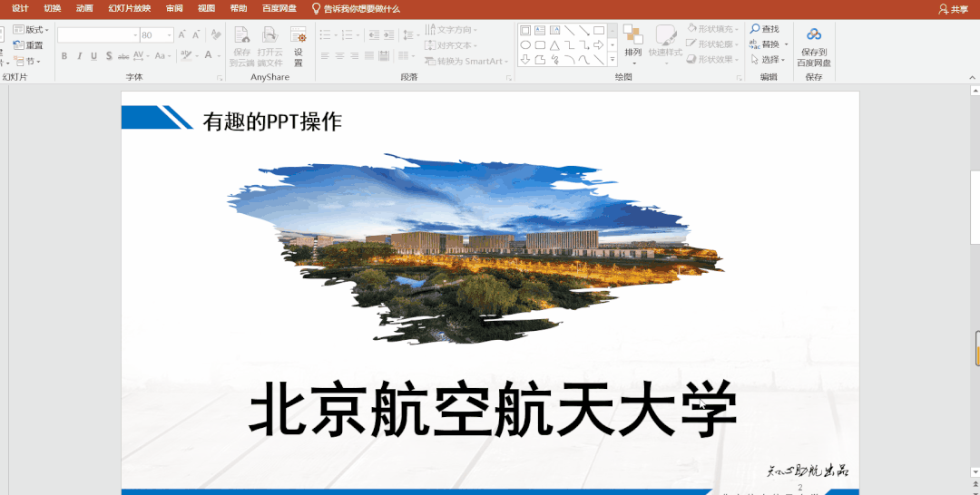Click 转换为 SmartArt
Image resolution: width=980 pixels, height=495 pixels.
pos(466,61)
